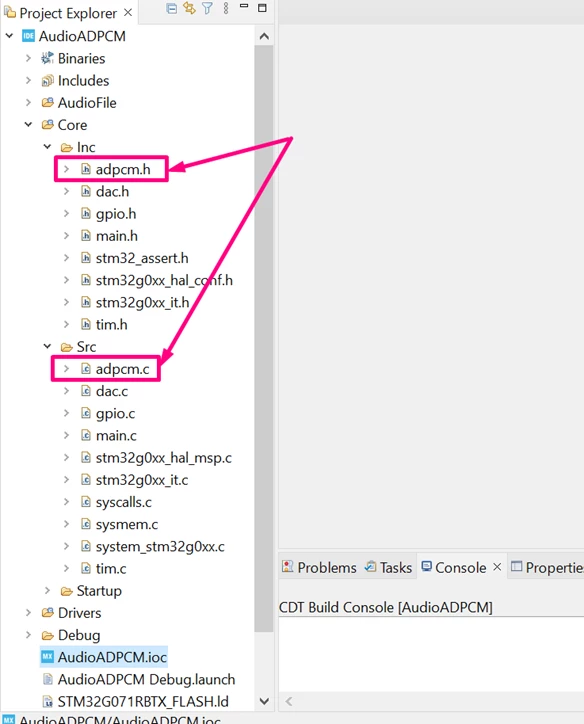Viewport: 584px width, 724px height.
Task: Collapse the Src folder
Action: 47,346
